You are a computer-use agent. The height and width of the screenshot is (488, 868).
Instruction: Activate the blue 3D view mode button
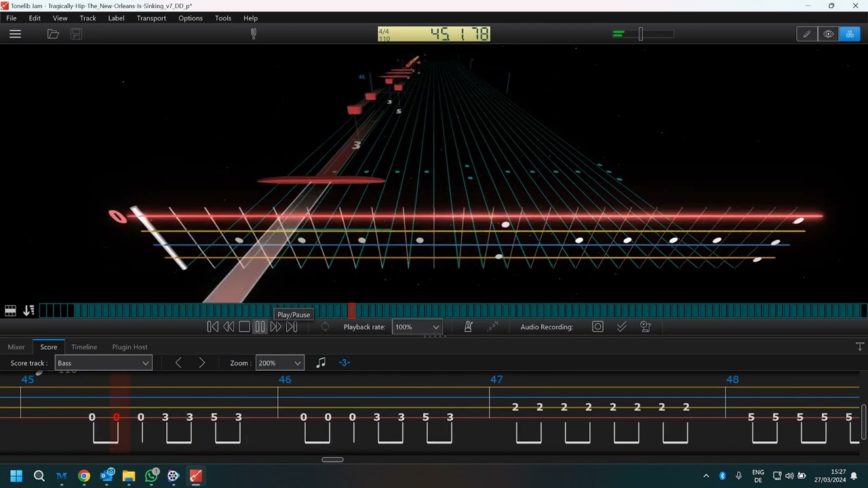[850, 34]
